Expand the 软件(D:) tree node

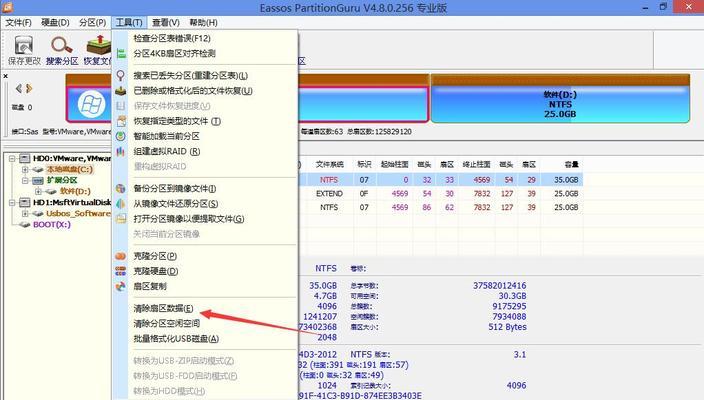pyautogui.click(x=39, y=192)
